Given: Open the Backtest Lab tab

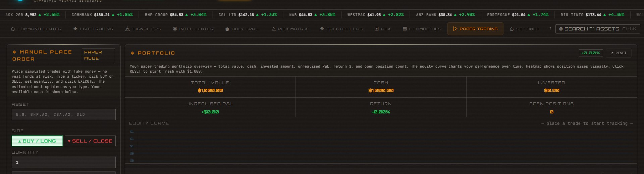Looking at the screenshot, I should [341, 29].
